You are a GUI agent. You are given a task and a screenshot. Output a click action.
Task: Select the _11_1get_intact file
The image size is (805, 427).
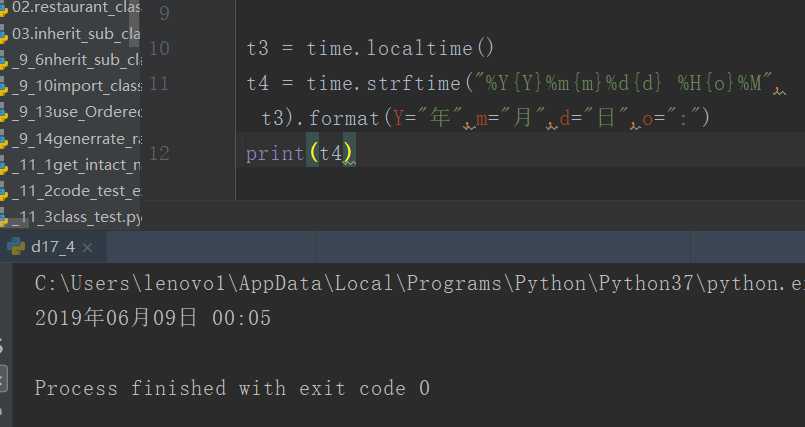tap(76, 165)
